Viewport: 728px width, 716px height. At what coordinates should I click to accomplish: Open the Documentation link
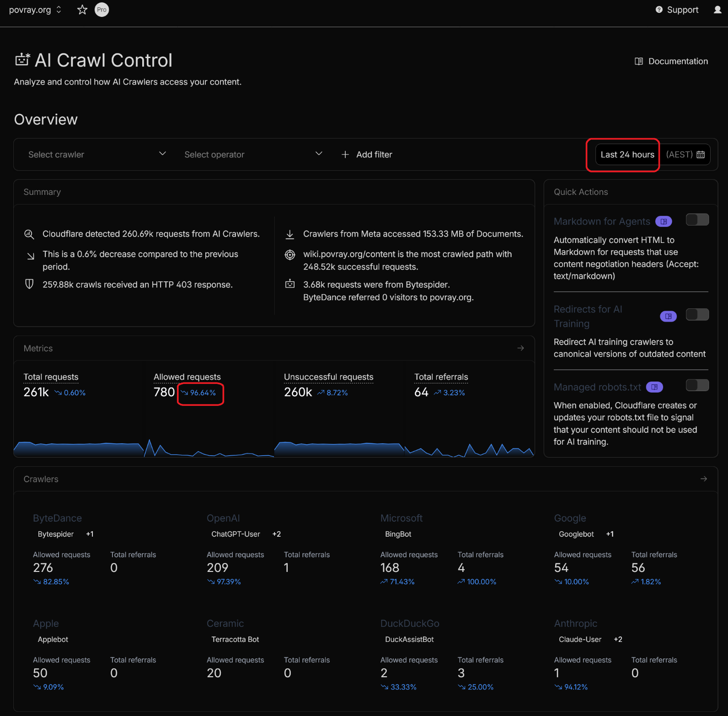coord(671,61)
